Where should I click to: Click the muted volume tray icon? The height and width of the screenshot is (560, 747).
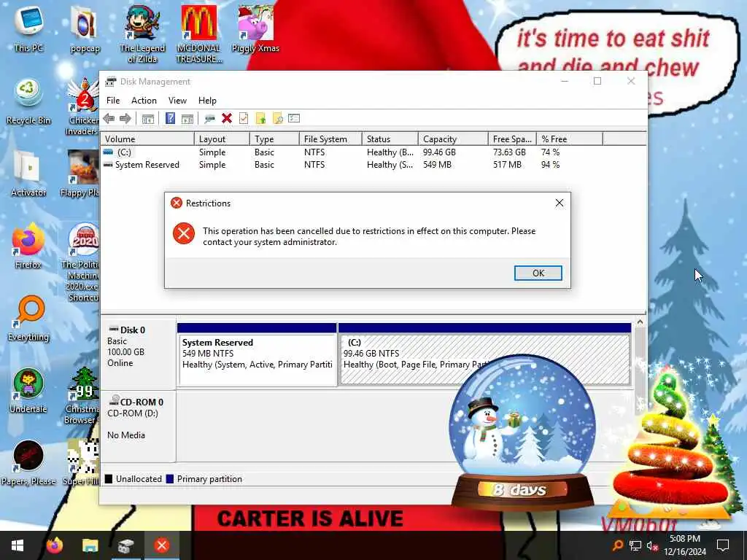tap(651, 545)
